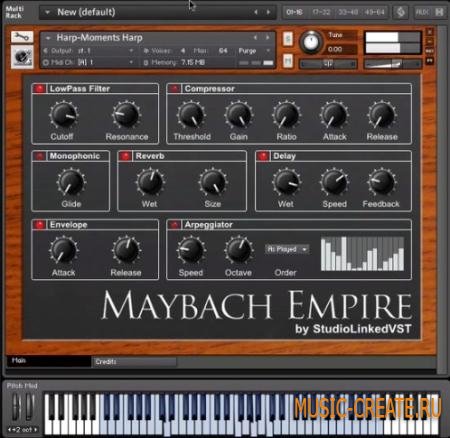450x438 pixels.
Task: Shift keyboard octave down with left arrow
Action: click(x=9, y=430)
